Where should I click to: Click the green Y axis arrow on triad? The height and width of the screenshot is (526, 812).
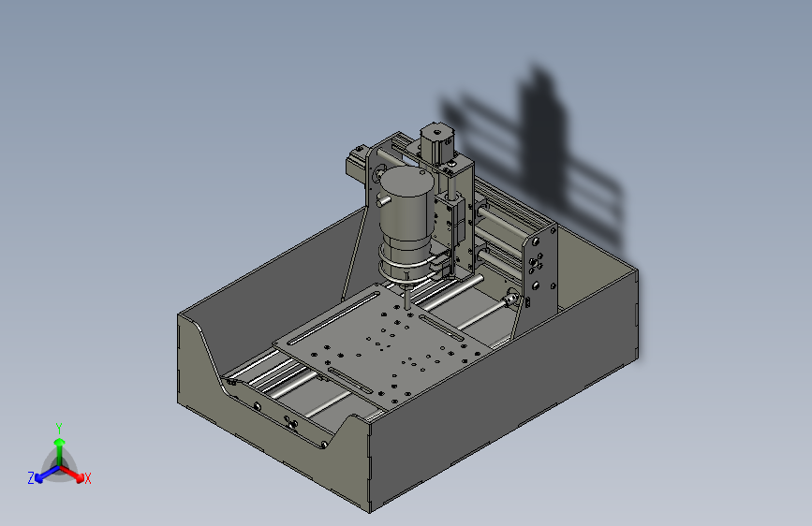60,451
